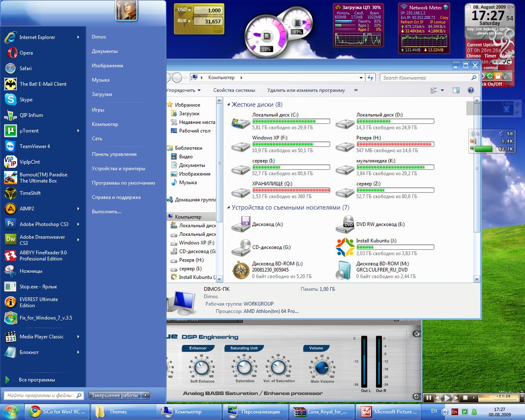Viewport: 525px width, 420px height.
Task: Open ABBYY FineReader 9.0 Professional Edition
Action: tap(43, 256)
